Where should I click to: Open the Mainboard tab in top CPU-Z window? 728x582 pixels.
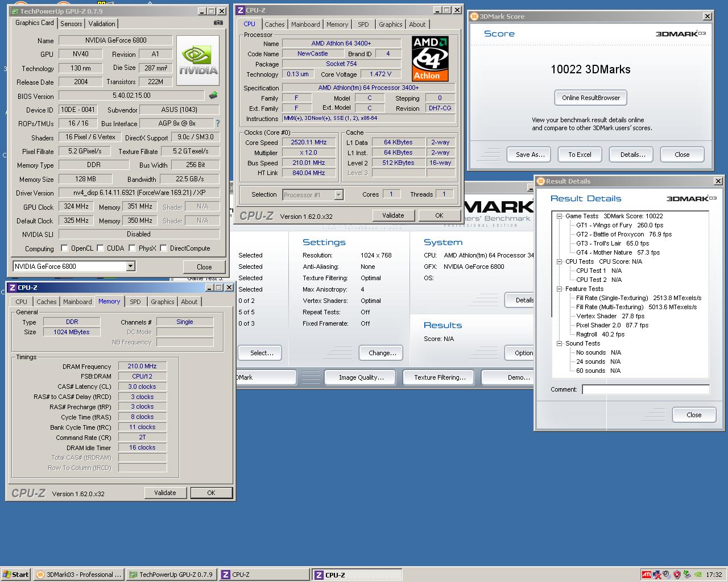pyautogui.click(x=305, y=24)
